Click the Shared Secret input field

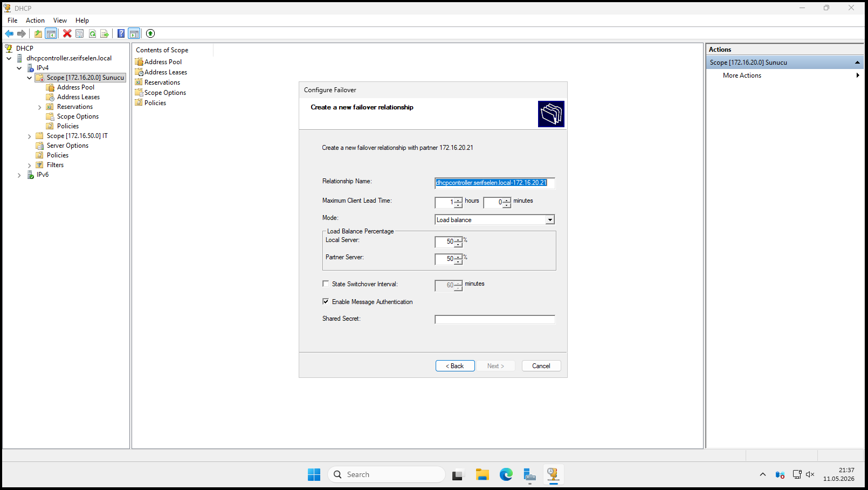(494, 320)
